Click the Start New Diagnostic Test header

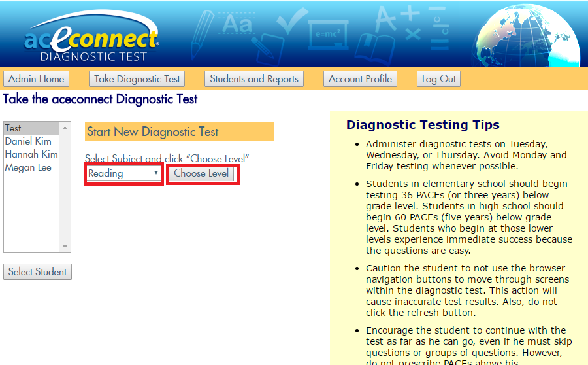click(x=180, y=132)
